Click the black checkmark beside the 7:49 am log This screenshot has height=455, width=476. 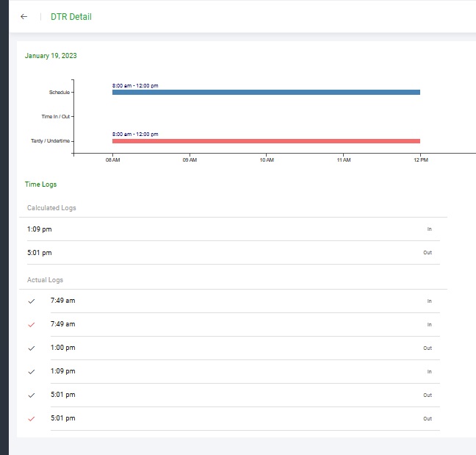31,301
